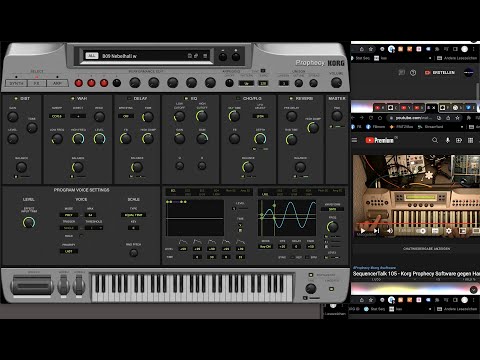
Task: Click the pitch ribbon controller
Action: pos(31,286)
